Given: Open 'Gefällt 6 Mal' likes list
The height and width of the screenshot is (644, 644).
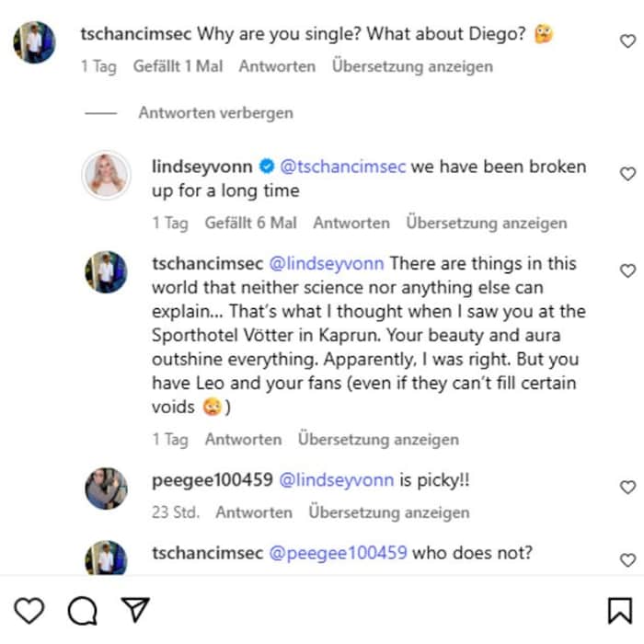Looking at the screenshot, I should tap(250, 223).
